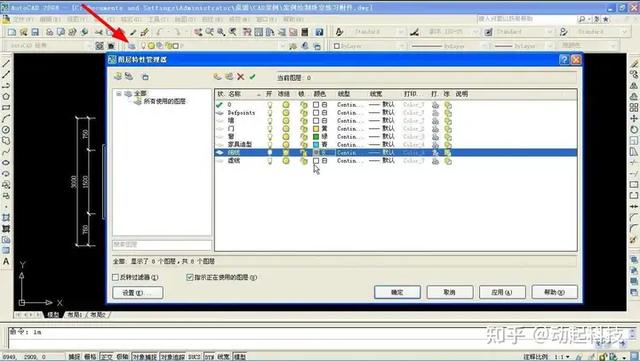Switch to the 布局1 tab

point(75,315)
